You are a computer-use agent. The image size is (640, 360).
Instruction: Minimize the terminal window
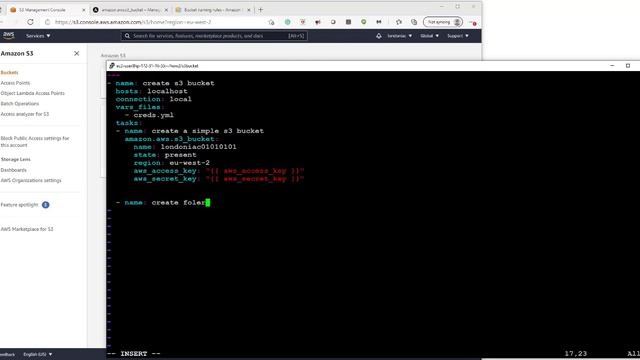612,66
